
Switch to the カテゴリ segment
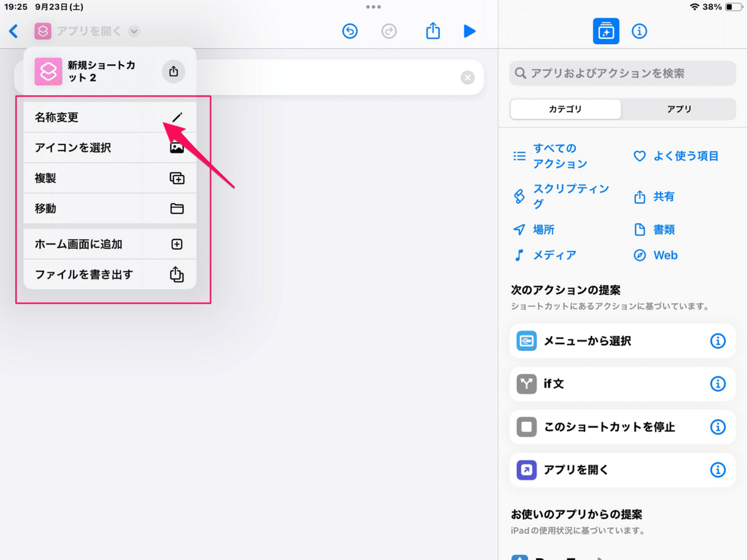point(565,109)
